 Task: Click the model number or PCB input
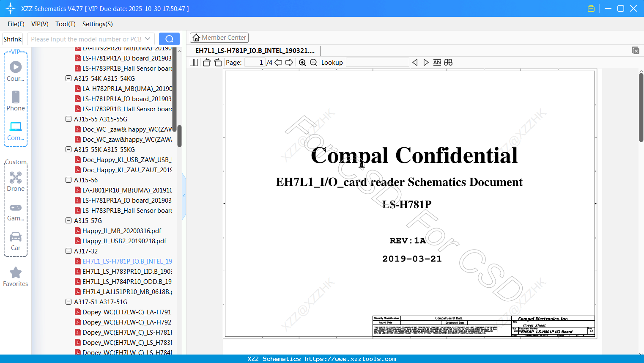point(86,39)
